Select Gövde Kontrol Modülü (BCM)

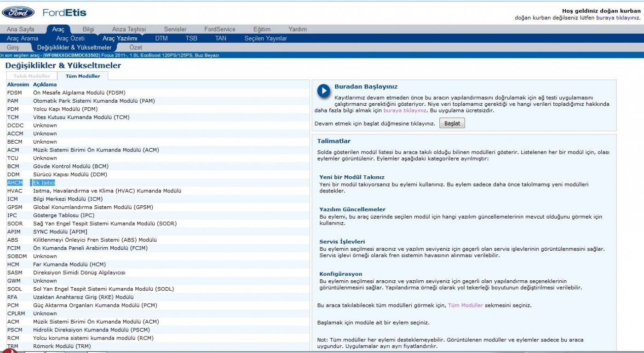(158, 166)
